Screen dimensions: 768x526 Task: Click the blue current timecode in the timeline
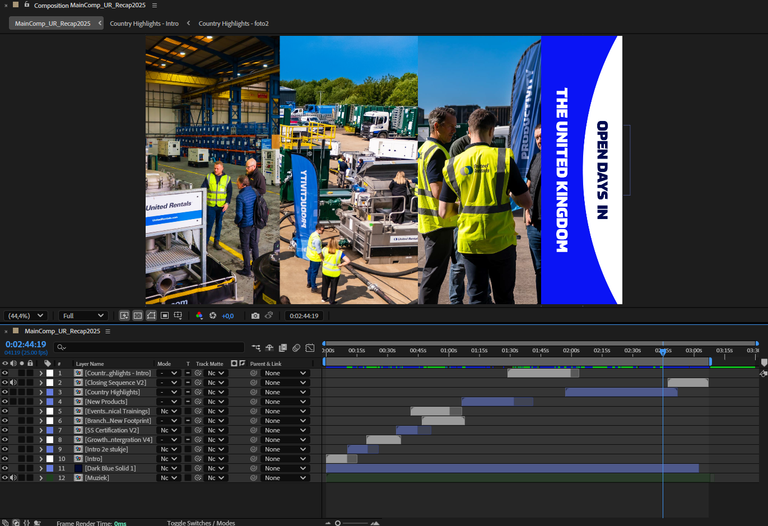(x=26, y=344)
